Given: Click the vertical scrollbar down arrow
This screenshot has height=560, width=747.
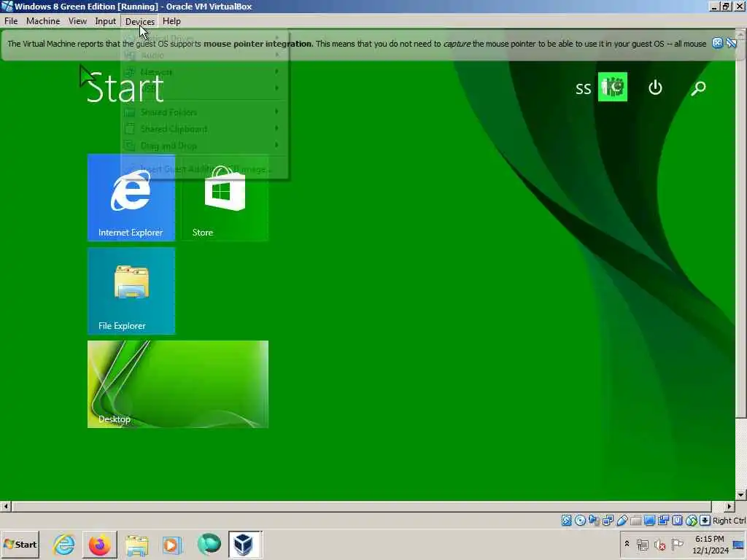Looking at the screenshot, I should [x=741, y=495].
